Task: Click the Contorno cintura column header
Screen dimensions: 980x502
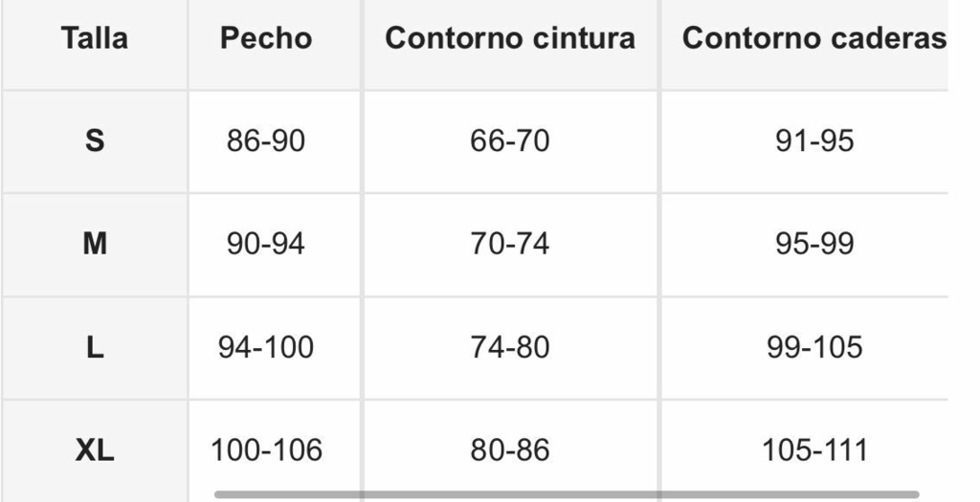Action: pos(510,38)
